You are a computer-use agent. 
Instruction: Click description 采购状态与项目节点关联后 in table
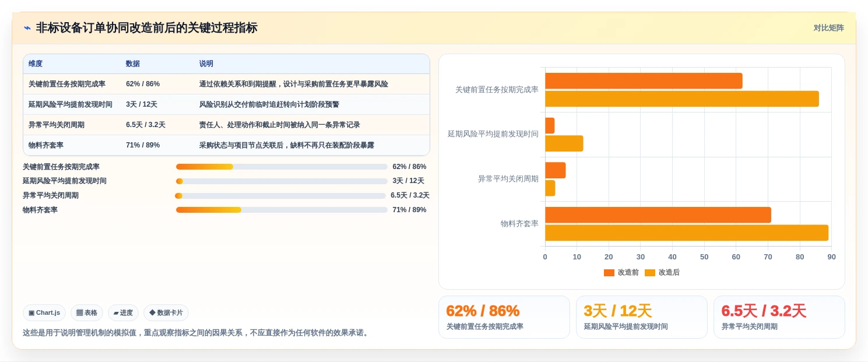[287, 145]
